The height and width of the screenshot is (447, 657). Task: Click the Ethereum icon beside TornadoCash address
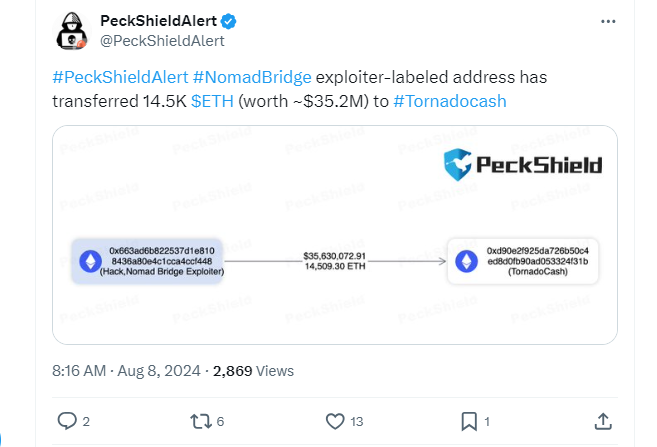(466, 262)
